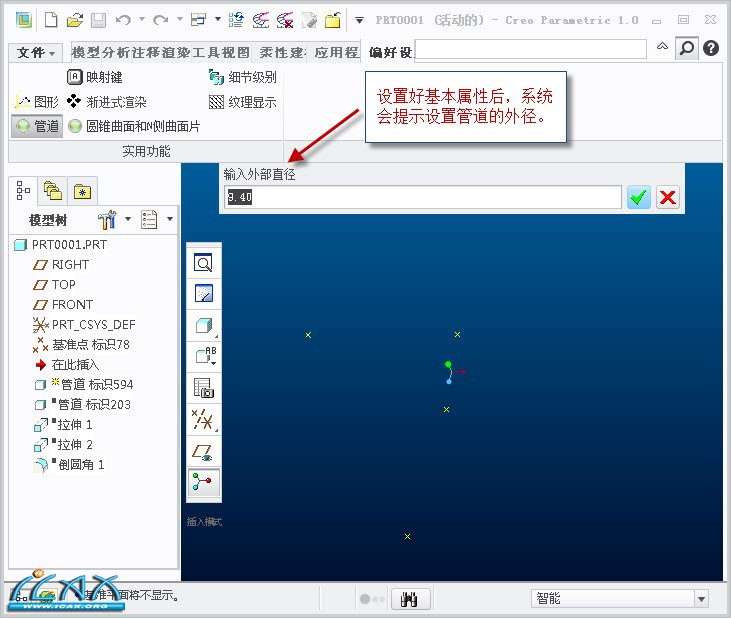Click the Close window folder icon in quick toolbar
This screenshot has height=618, width=731.
333,20
